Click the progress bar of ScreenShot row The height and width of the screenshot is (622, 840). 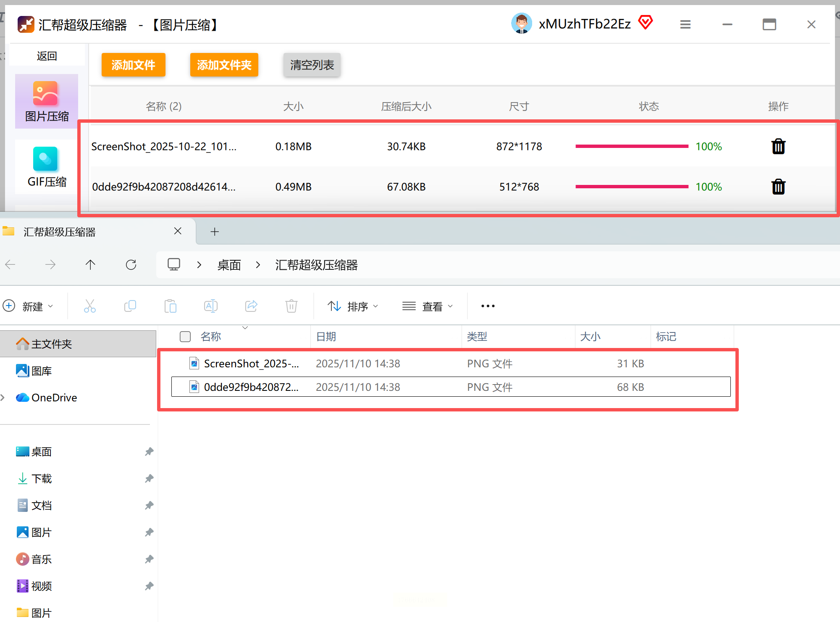point(632,146)
